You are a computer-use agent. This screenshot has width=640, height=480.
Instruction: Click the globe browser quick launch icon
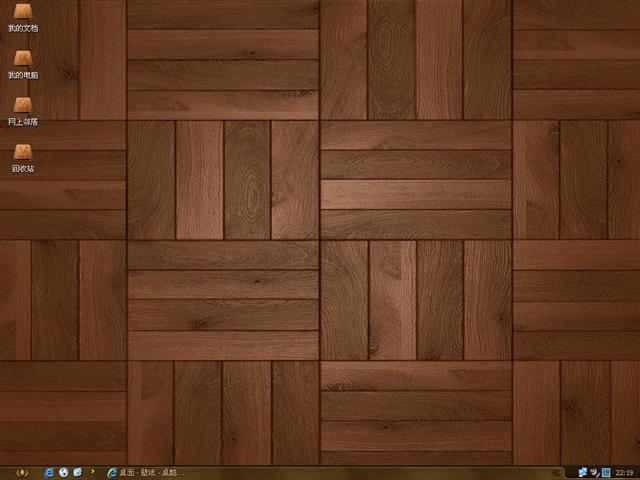tap(63, 473)
